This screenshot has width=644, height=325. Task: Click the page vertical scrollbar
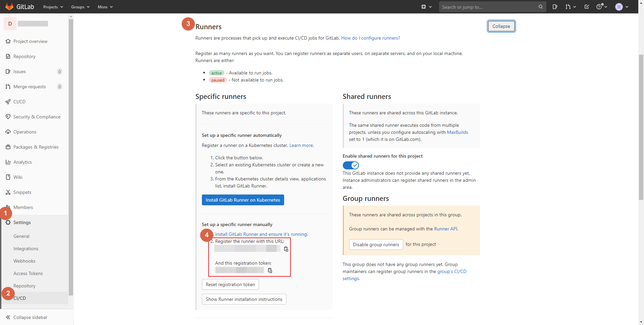pos(641,127)
